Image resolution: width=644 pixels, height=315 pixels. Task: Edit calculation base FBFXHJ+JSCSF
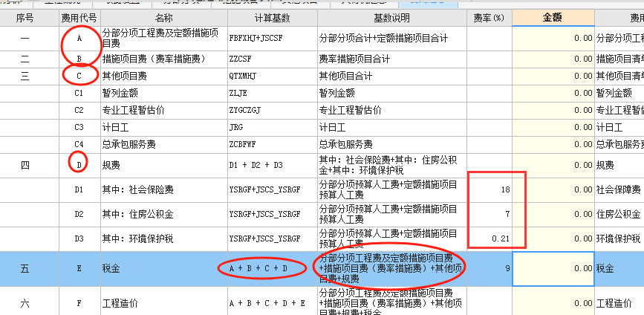pyautogui.click(x=273, y=39)
